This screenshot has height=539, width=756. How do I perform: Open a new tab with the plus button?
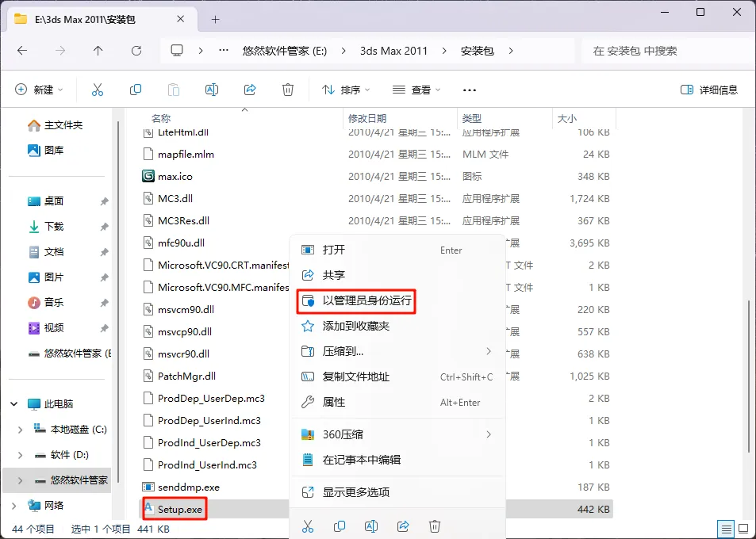[x=216, y=19]
